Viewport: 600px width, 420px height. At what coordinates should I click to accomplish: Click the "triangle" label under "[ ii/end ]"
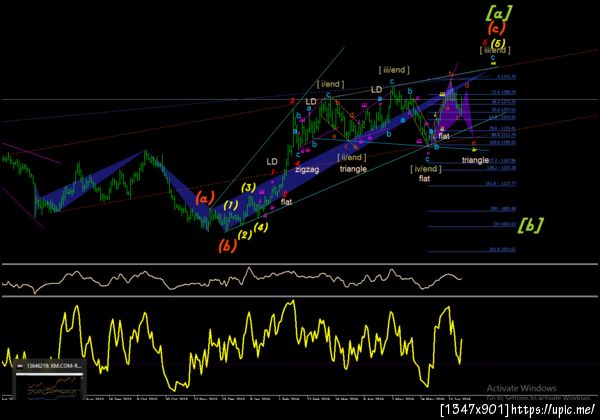point(353,169)
